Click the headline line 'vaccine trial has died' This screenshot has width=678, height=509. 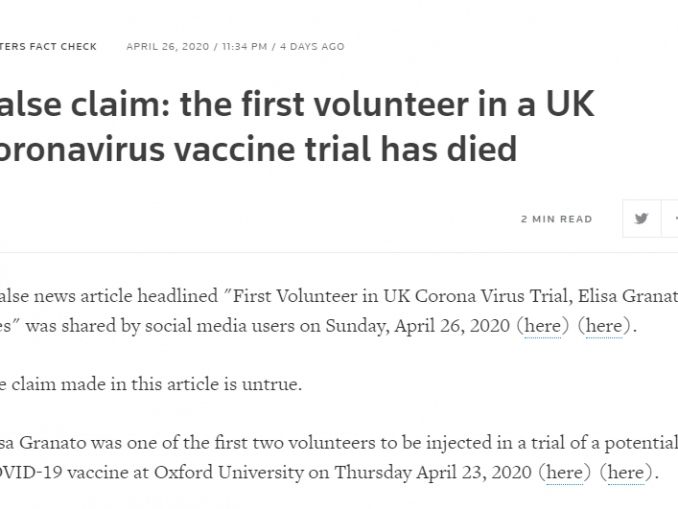(x=345, y=149)
